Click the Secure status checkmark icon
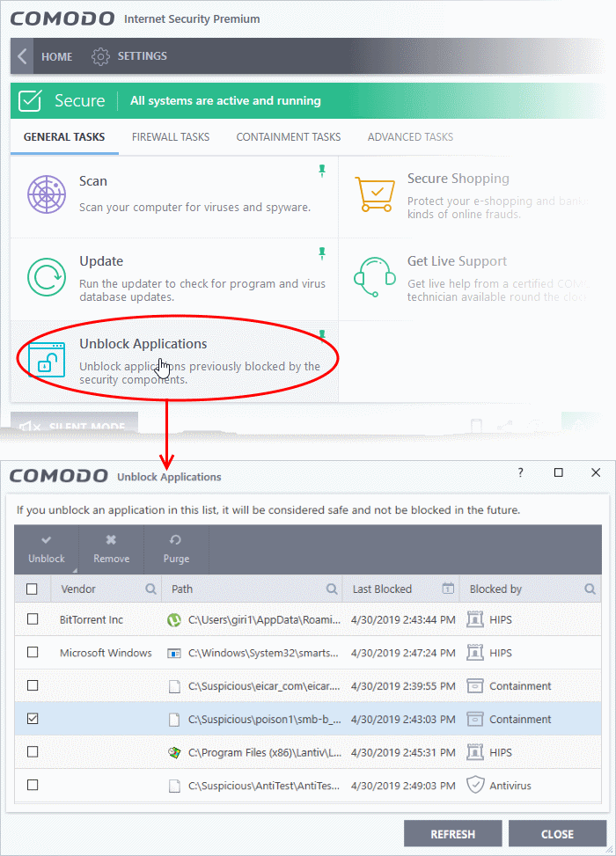The width and height of the screenshot is (616, 856). (30, 101)
